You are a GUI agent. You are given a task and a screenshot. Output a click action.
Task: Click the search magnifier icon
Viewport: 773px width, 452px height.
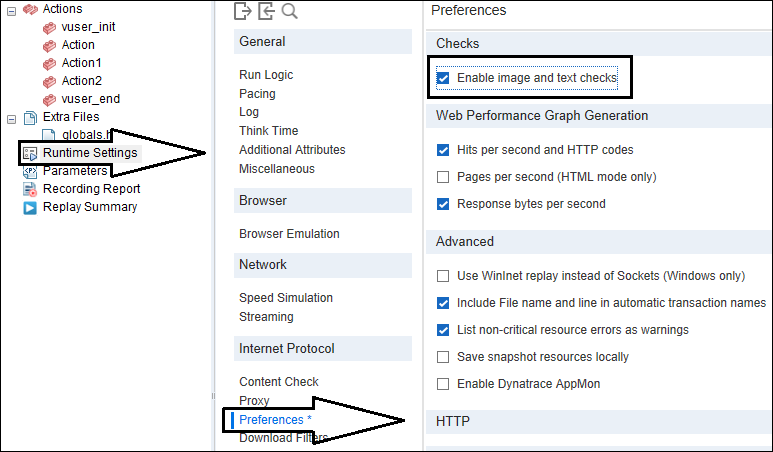click(x=290, y=11)
